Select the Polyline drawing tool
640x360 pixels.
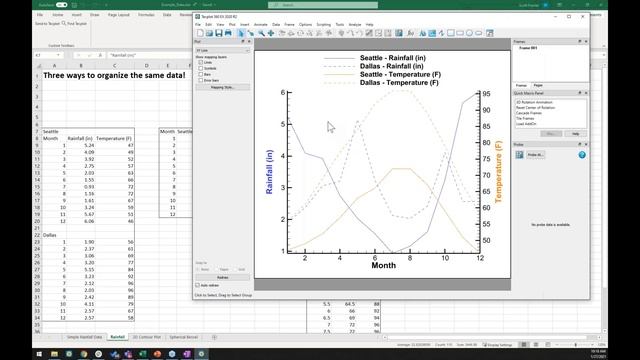click(x=441, y=33)
